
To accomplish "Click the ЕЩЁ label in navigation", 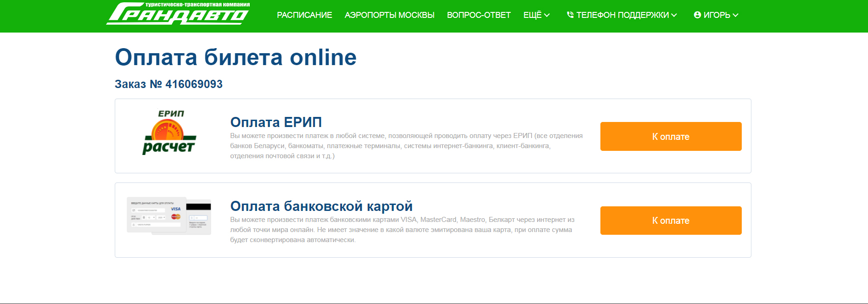I will pyautogui.click(x=532, y=15).
